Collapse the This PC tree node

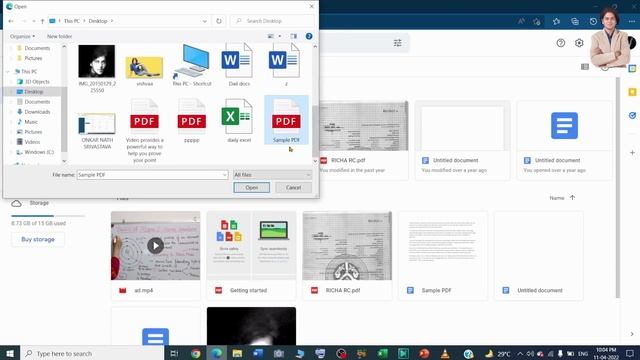8,71
